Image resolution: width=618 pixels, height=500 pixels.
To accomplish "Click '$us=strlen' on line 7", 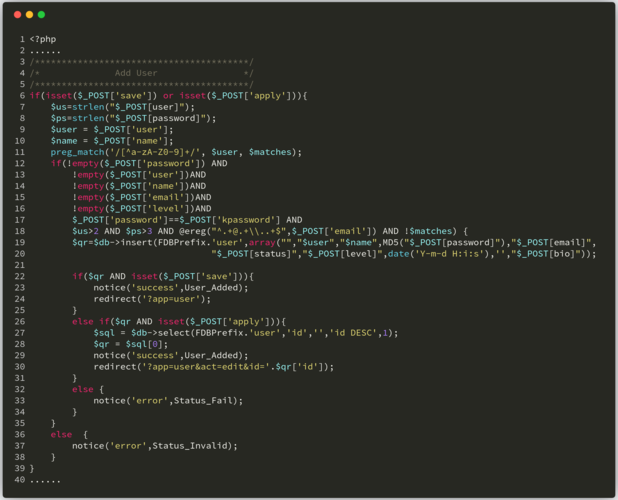I will [x=78, y=107].
